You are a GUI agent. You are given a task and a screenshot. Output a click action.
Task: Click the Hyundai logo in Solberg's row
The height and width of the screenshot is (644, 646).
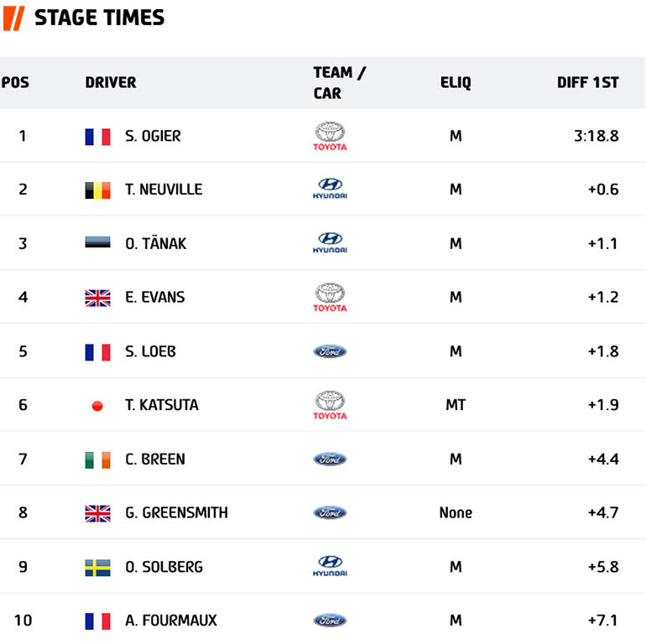pos(330,566)
